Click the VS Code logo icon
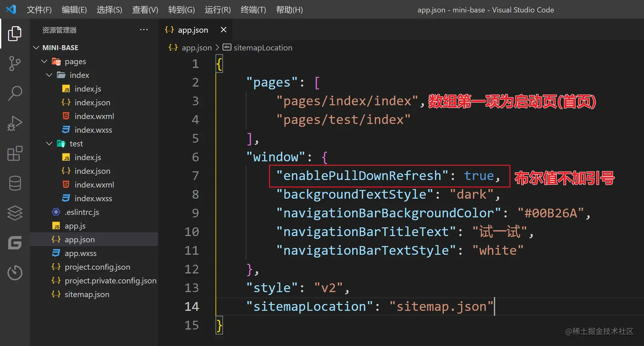This screenshot has height=346, width=644. tap(11, 9)
